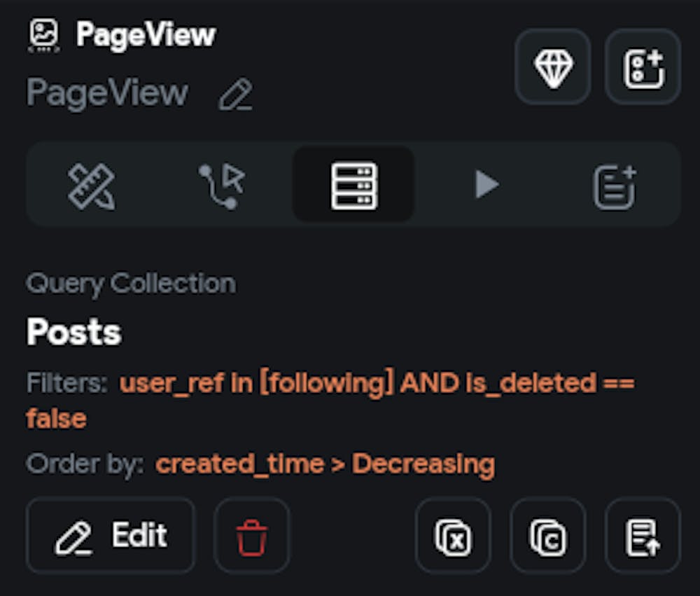Click the Posts collection name

point(74,332)
